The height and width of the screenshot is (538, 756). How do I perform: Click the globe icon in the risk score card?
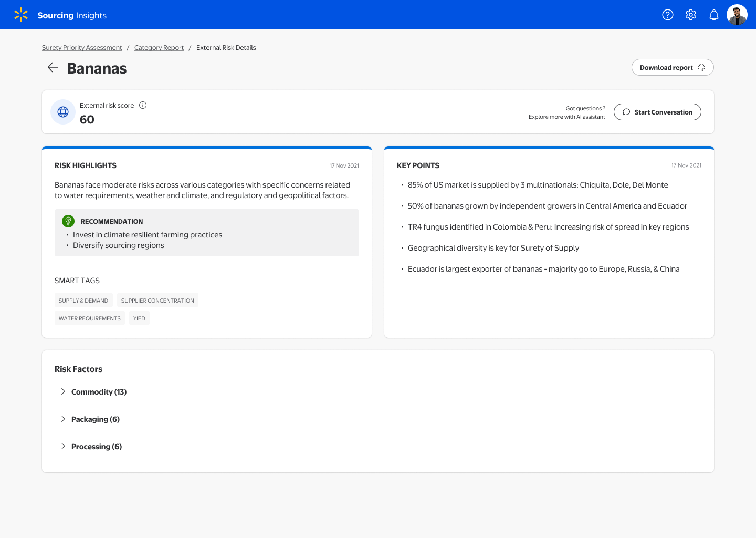(63, 112)
